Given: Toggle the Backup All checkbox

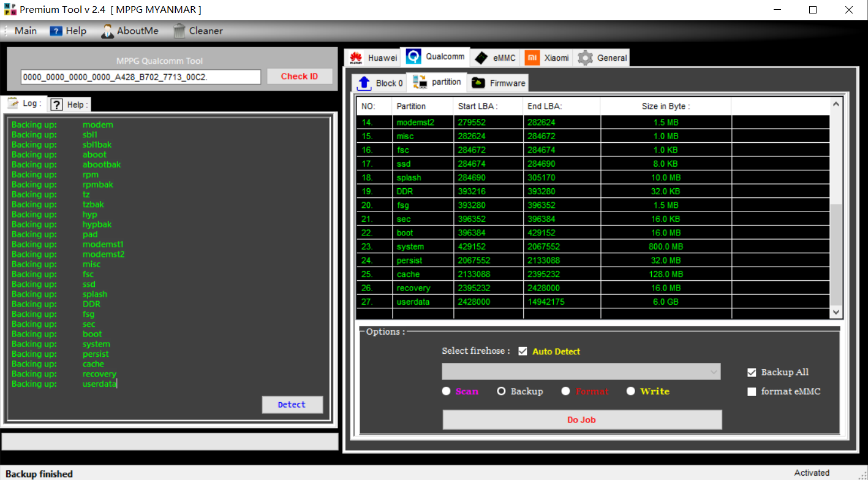Looking at the screenshot, I should click(x=752, y=372).
